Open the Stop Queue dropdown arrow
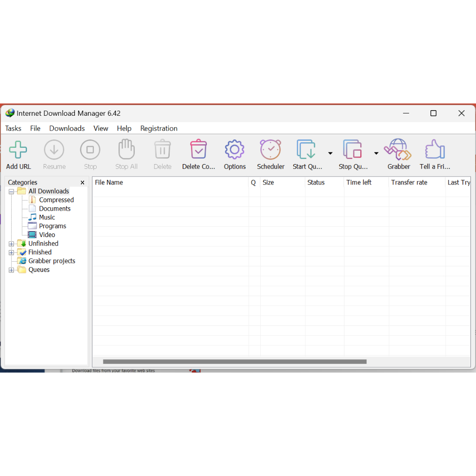The image size is (476, 476). point(377,153)
